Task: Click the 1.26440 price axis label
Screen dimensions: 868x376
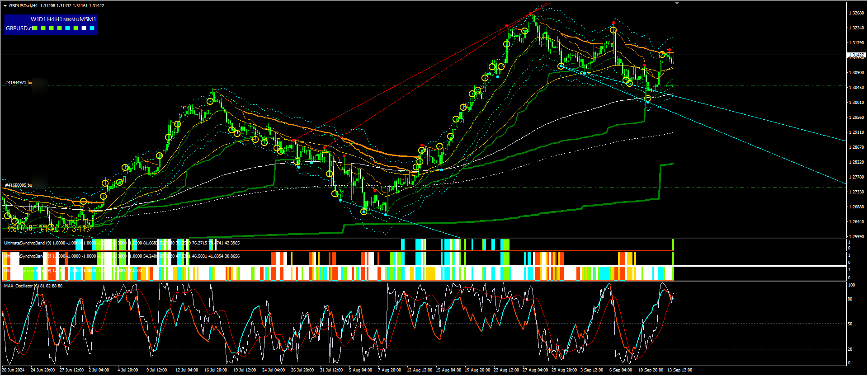Action: click(x=856, y=222)
